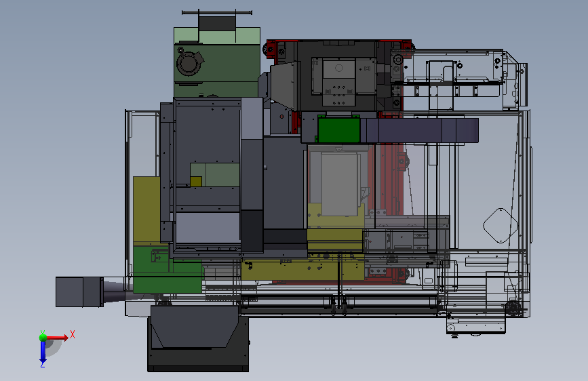The image size is (588, 381).
Task: Select the bright green block at the model center
Action: 339,129
